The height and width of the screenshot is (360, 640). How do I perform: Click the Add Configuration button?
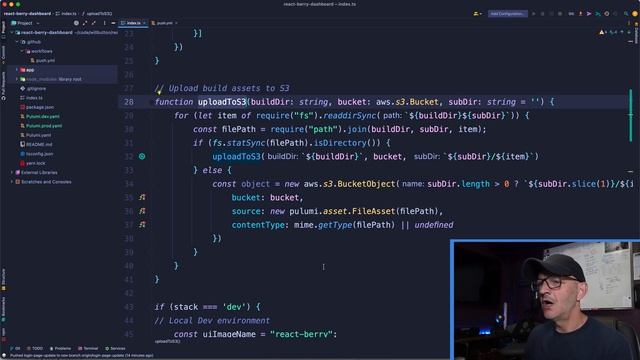click(507, 14)
